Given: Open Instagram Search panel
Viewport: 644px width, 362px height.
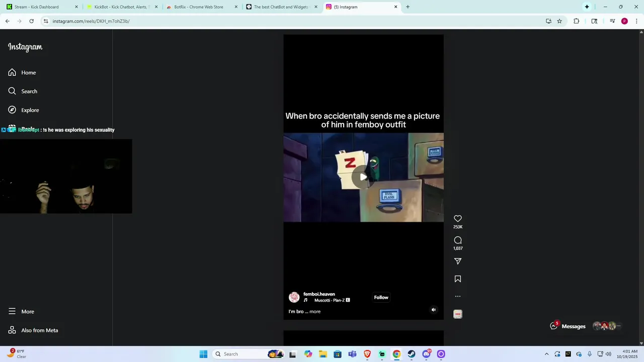Looking at the screenshot, I should (x=23, y=91).
